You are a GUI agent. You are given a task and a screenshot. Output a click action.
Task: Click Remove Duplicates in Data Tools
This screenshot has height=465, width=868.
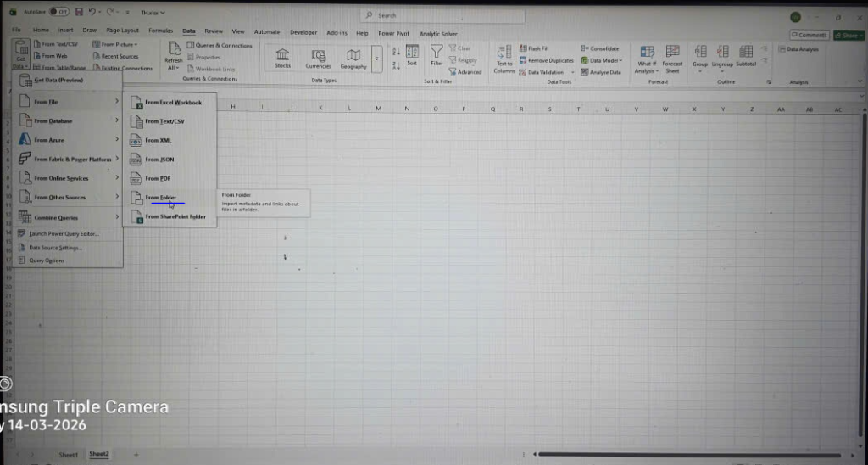click(549, 60)
